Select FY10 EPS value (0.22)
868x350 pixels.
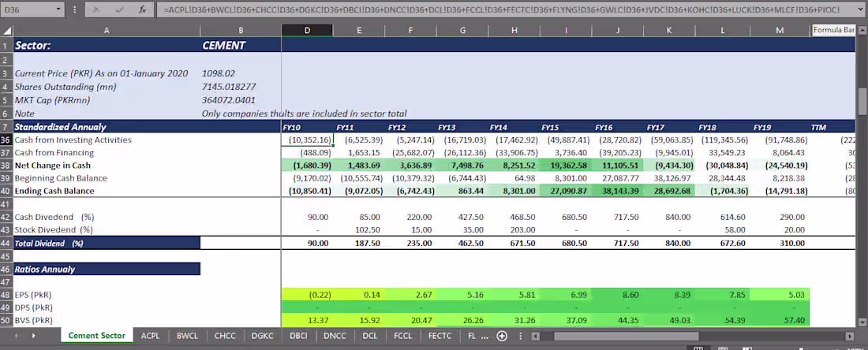pyautogui.click(x=307, y=295)
